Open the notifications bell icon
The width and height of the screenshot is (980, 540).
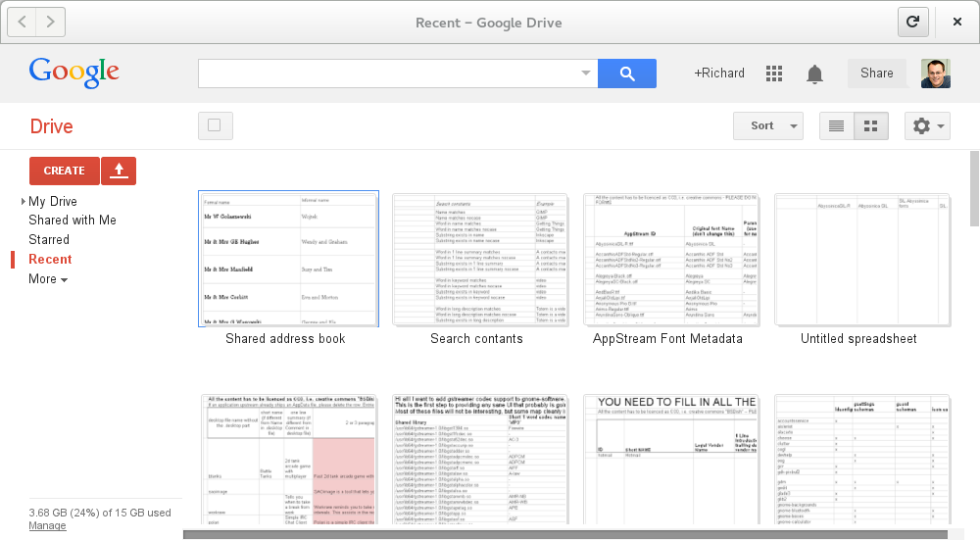[814, 74]
